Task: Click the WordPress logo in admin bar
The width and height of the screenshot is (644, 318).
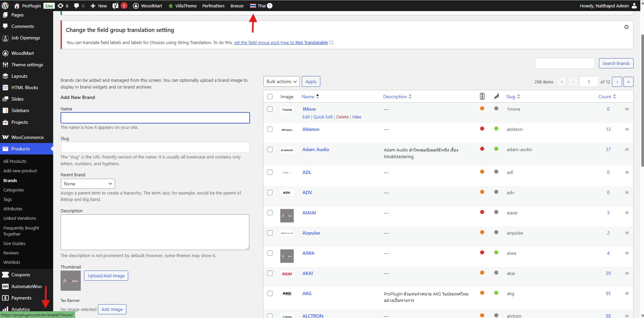Action: pyautogui.click(x=5, y=6)
